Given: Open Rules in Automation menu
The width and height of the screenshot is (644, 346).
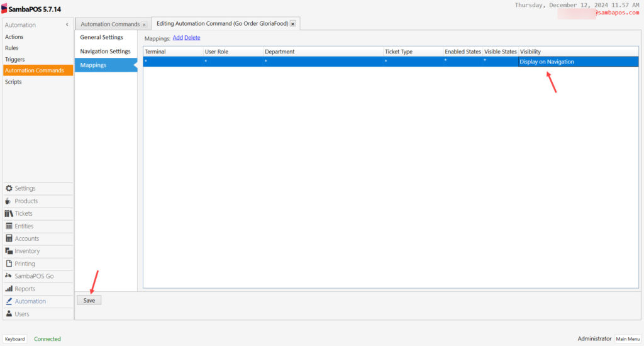Looking at the screenshot, I should pos(11,48).
